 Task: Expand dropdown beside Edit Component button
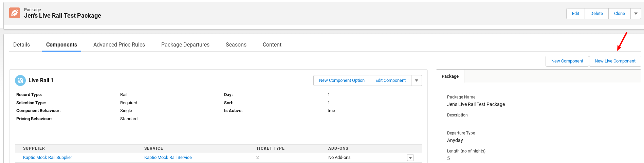click(x=416, y=80)
